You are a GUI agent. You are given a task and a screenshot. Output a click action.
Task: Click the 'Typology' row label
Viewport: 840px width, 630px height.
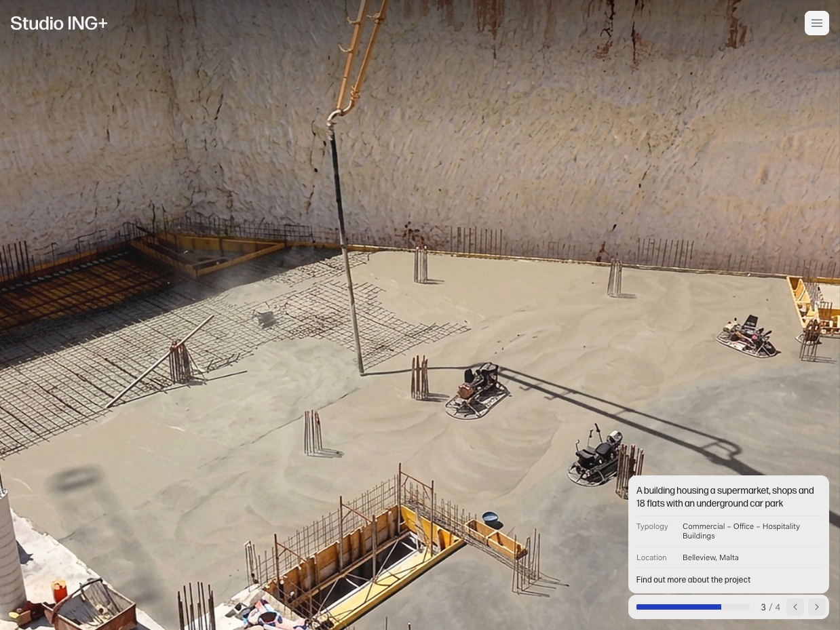tap(652, 526)
